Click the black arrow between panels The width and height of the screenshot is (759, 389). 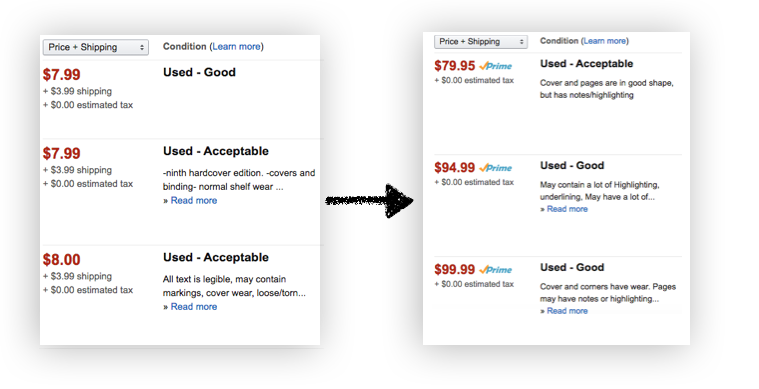(369, 200)
